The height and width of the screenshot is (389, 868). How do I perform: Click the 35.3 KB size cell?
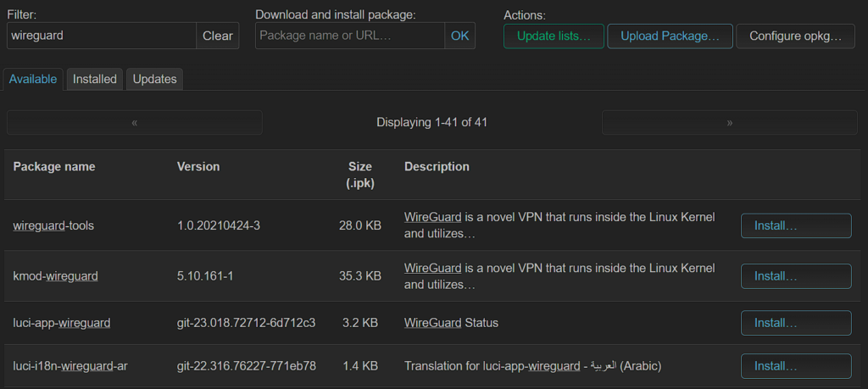click(359, 276)
